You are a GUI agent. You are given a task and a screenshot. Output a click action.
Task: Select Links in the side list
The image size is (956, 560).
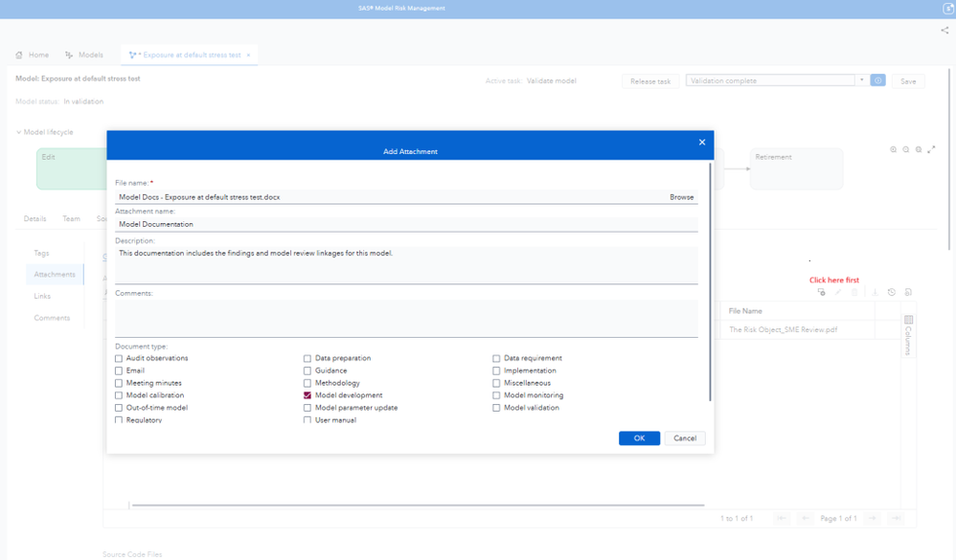point(42,296)
